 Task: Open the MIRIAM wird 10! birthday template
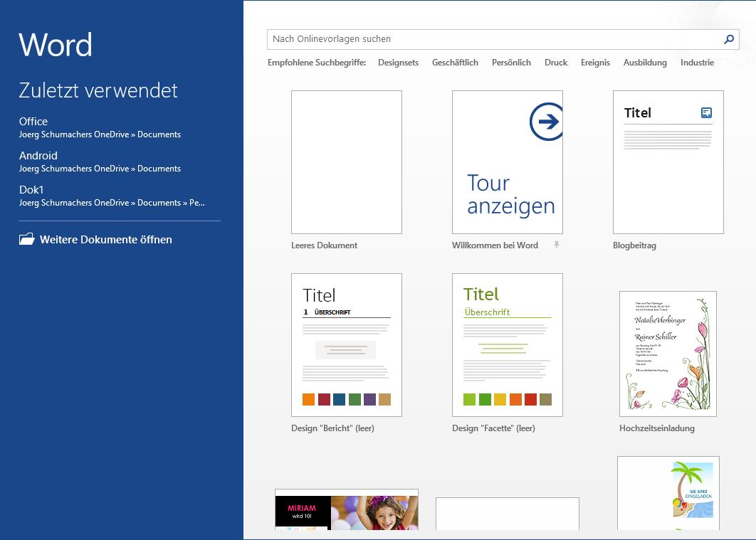(x=347, y=509)
